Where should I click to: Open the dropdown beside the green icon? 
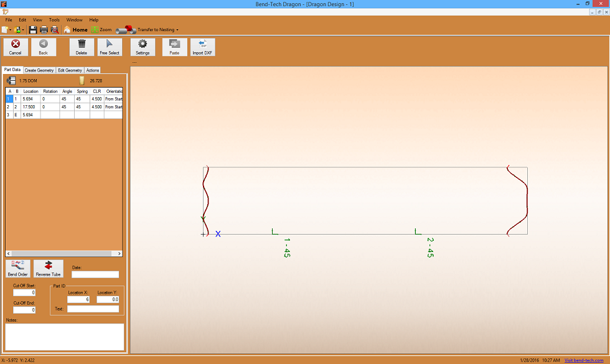click(24, 30)
